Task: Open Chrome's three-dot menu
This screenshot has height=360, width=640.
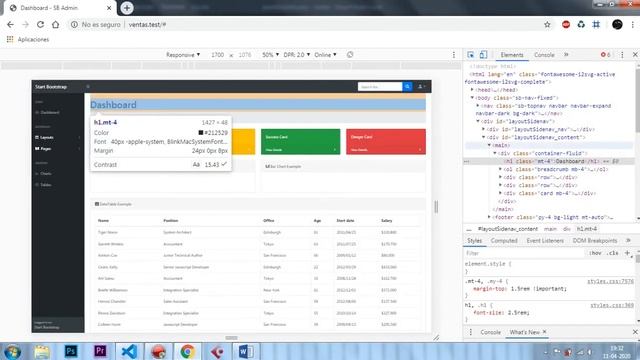Action: click(633, 24)
